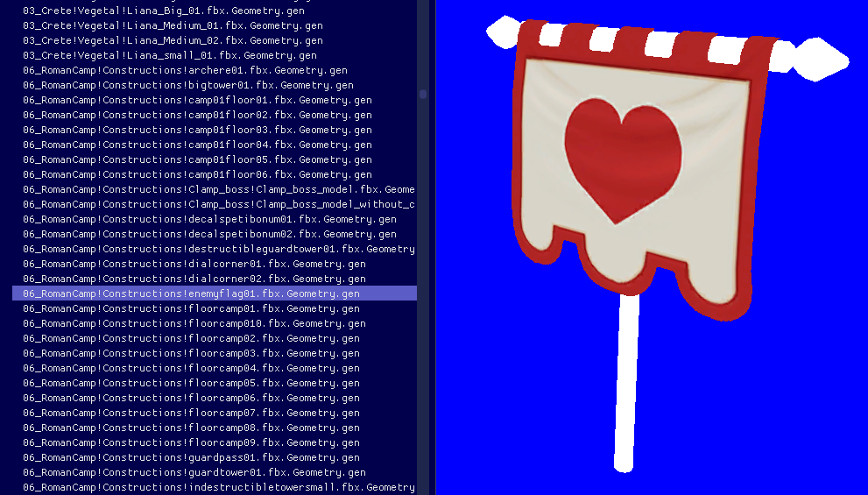Open indestructibletowersmall.fbx entry
The height and width of the screenshot is (495, 868).
(x=215, y=488)
